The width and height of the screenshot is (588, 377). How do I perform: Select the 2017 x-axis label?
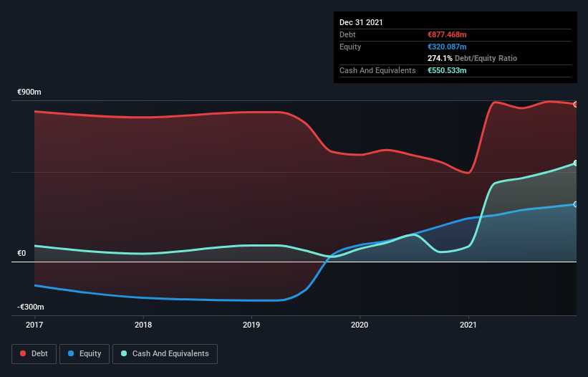point(34,325)
